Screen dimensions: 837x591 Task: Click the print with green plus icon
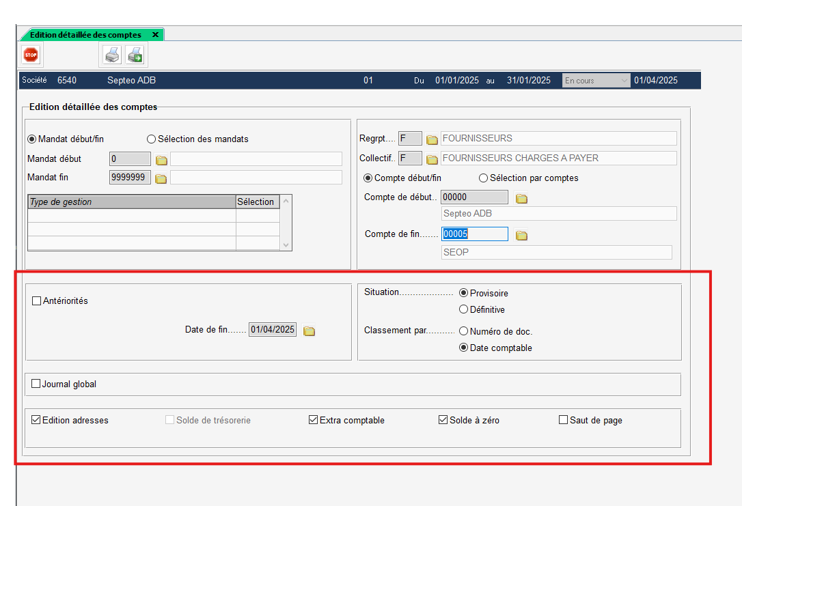135,55
